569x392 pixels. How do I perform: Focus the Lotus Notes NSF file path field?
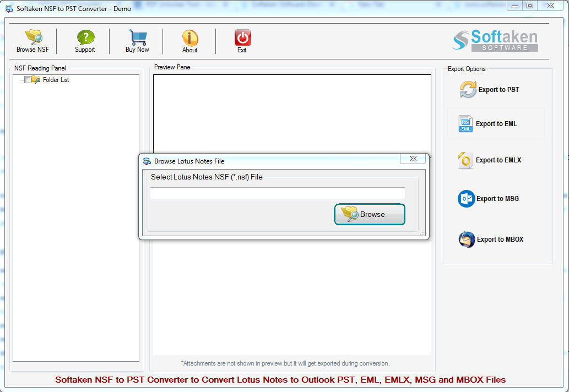point(278,193)
